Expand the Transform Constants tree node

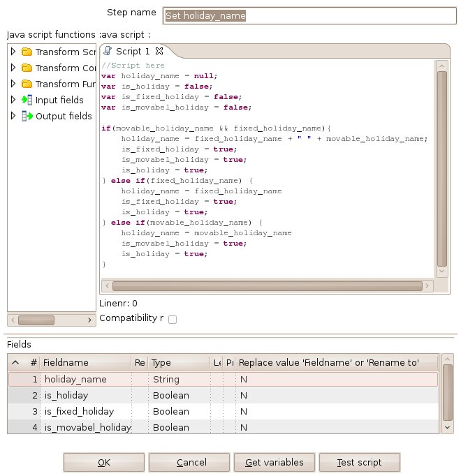[x=13, y=68]
